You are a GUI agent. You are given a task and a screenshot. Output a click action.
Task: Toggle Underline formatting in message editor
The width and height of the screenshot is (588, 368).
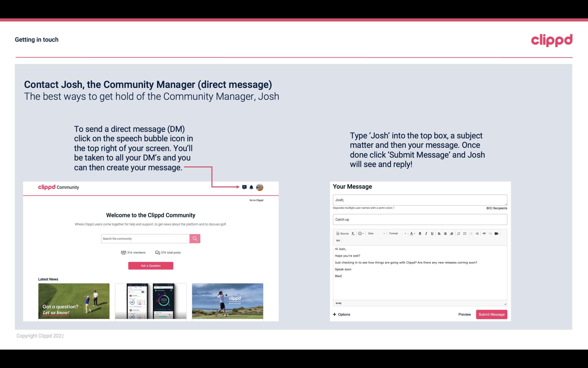[x=432, y=233]
